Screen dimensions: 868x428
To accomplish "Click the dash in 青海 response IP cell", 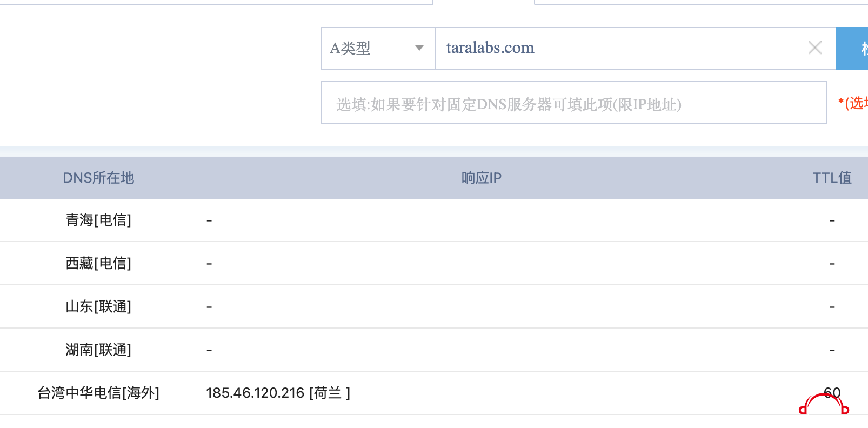I will (x=209, y=220).
